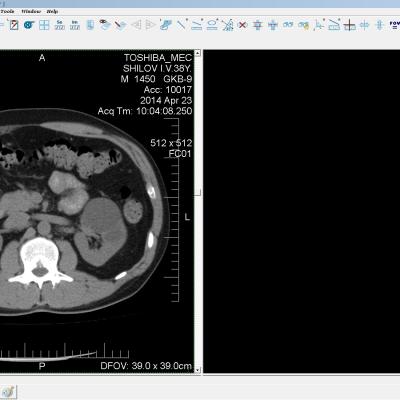
Task: Select the angle measurement tool
Action: [x=228, y=25]
